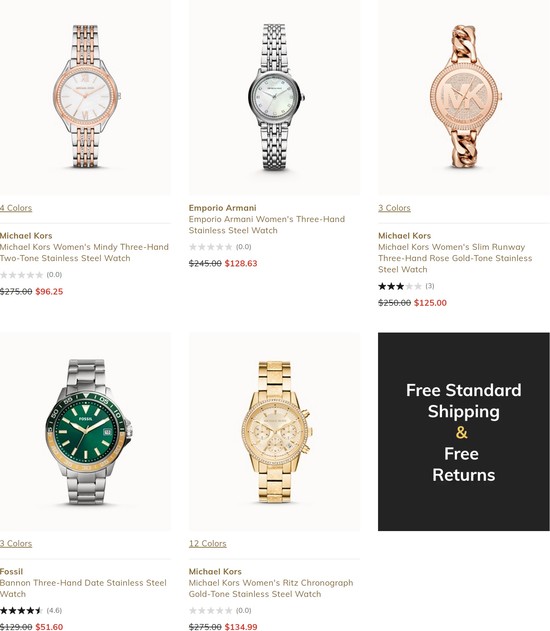
Task: Open the green dial Fossil Bannon watch image
Action: [85, 431]
